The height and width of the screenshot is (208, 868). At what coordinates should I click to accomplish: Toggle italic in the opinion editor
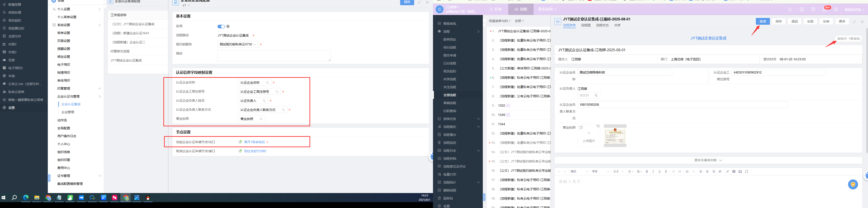coord(653,171)
